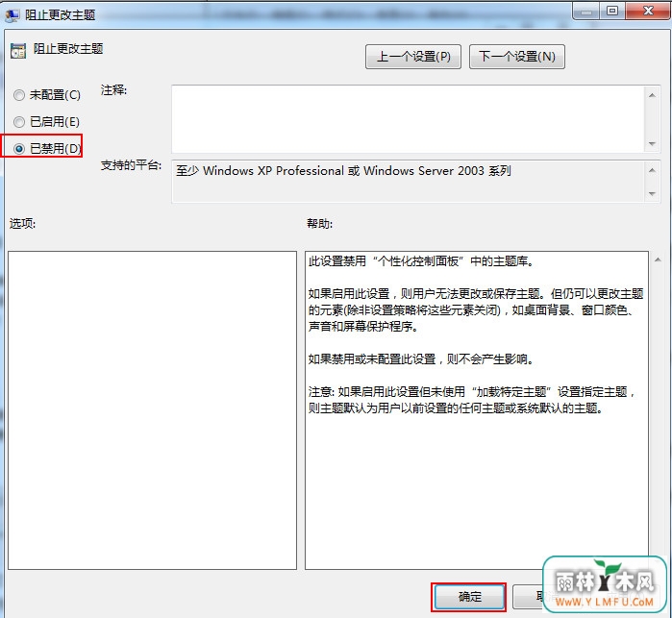This screenshot has width=672, height=618.
Task: Click the 阻止更改主题 heading text
Action: coord(68,49)
